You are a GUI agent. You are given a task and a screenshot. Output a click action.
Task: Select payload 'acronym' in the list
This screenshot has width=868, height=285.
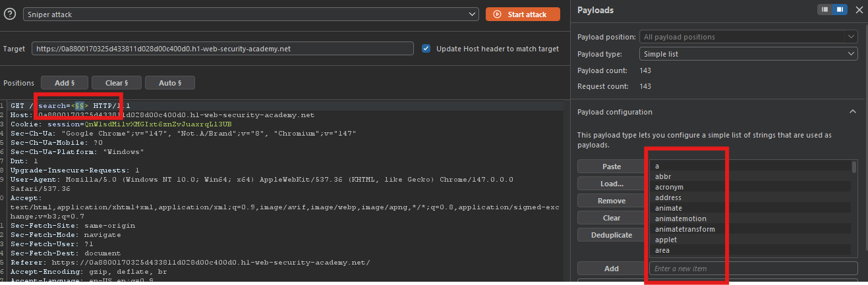750,187
